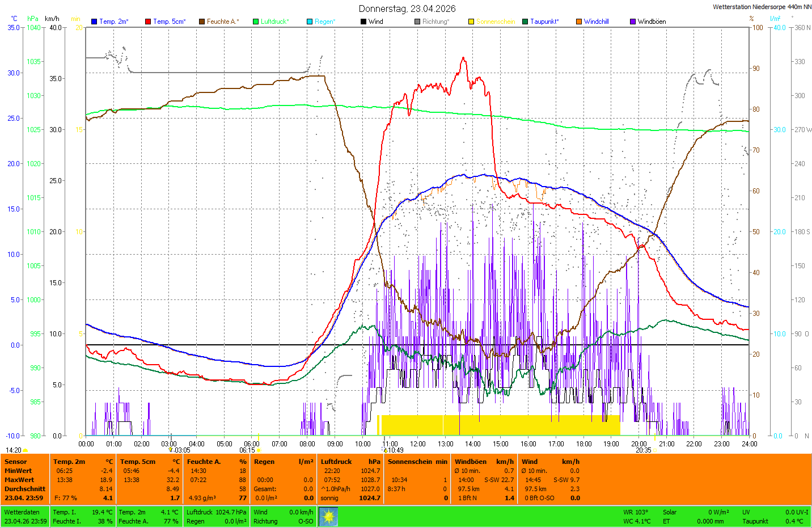812x528 pixels.
Task: Click the purple Windböen legend square
Action: pos(633,22)
